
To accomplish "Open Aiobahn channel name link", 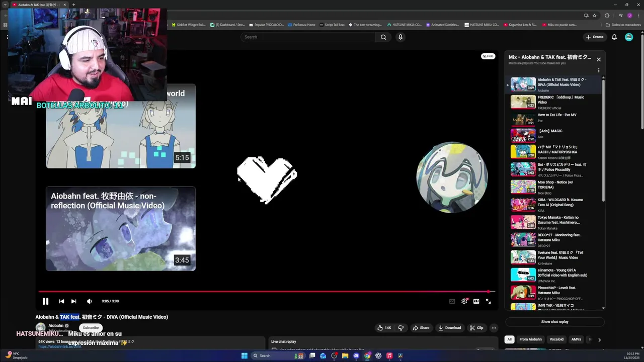I will 56,326.
